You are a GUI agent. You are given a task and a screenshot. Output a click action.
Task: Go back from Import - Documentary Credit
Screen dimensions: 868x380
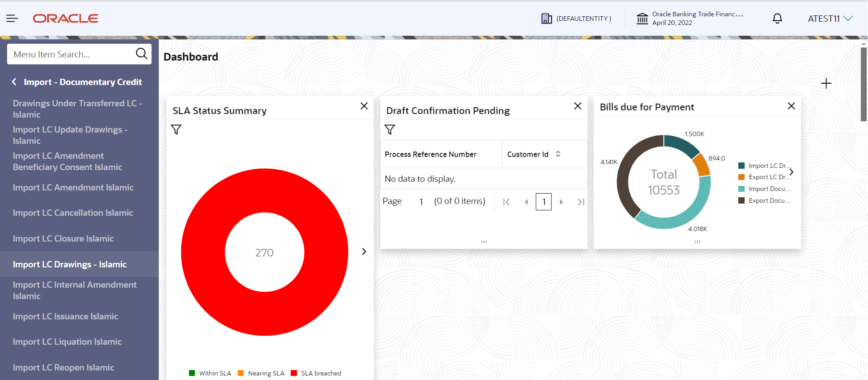pyautogui.click(x=14, y=82)
